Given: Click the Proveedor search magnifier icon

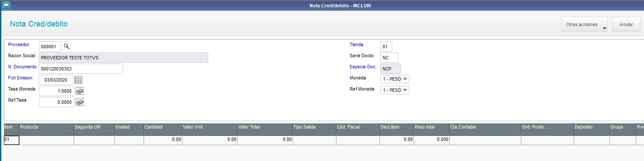Looking at the screenshot, I should [x=66, y=46].
